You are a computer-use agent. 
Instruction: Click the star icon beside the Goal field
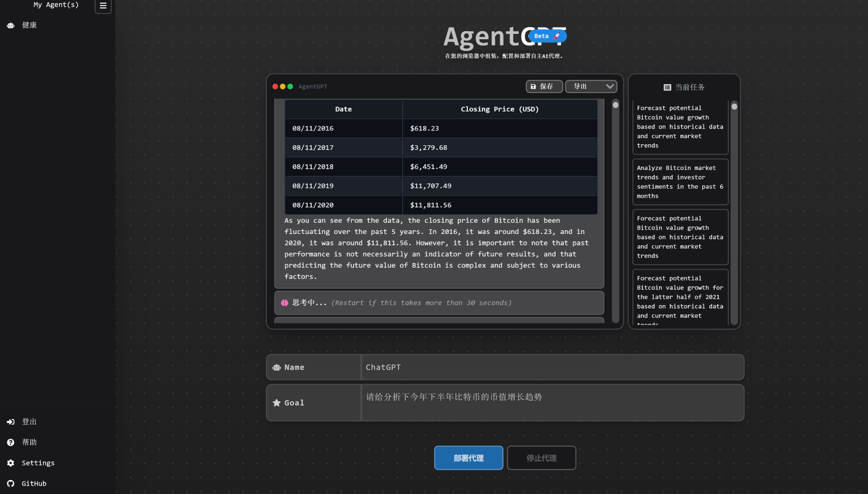(276, 403)
